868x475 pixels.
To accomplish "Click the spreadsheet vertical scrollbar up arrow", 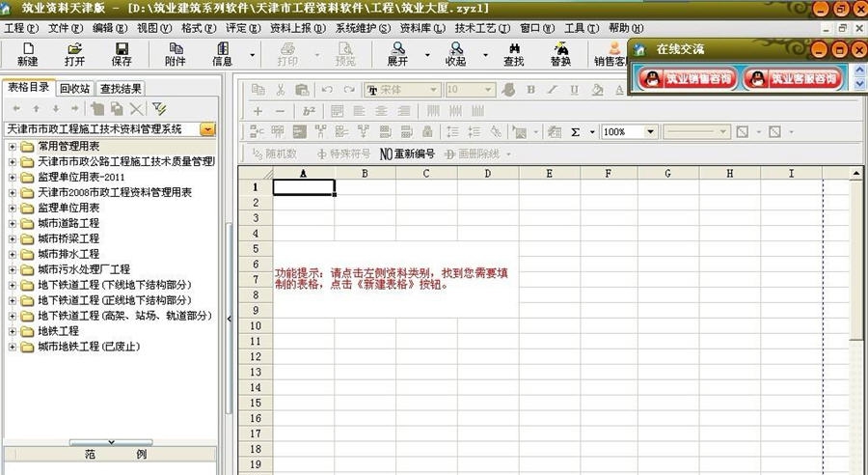I will point(855,174).
